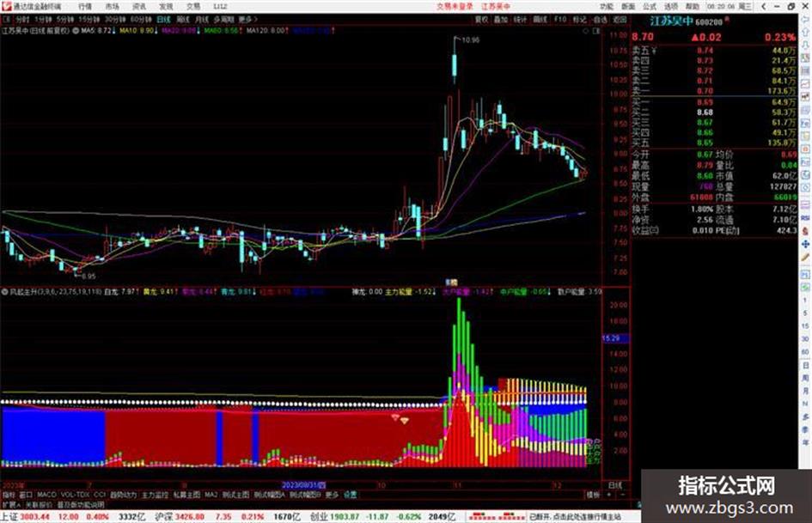Select the 主力监控 indicator tab
Screen dimensions: 812x523
(x=155, y=495)
